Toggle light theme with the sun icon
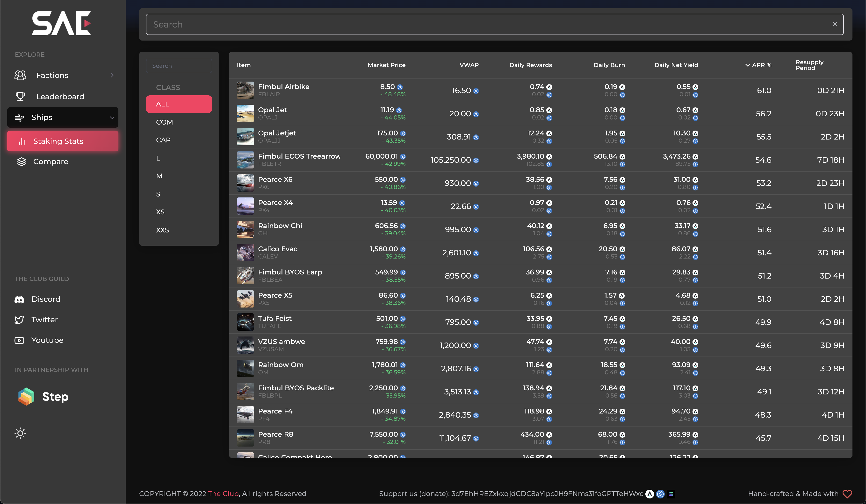866x504 pixels. tap(20, 433)
